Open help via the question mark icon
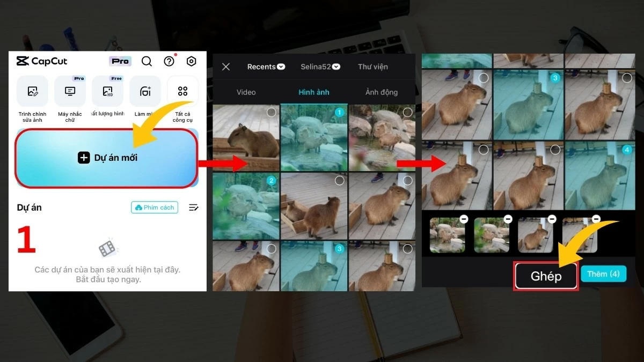This screenshot has height=362, width=644. click(169, 61)
